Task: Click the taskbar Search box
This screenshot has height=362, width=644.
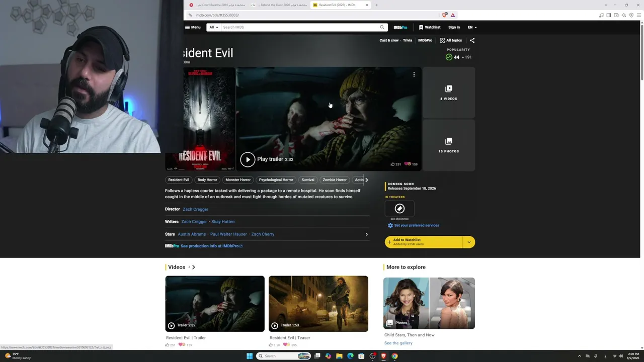Action: 284,356
